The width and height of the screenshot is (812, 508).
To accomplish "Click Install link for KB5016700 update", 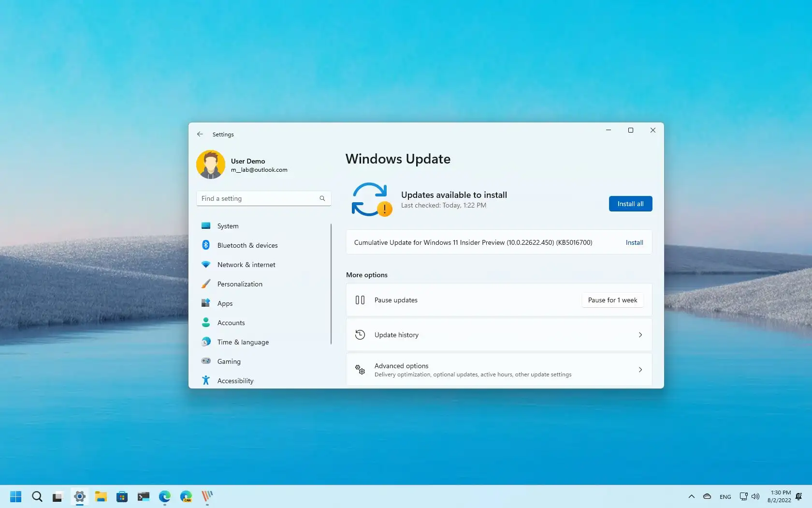I will pos(634,242).
